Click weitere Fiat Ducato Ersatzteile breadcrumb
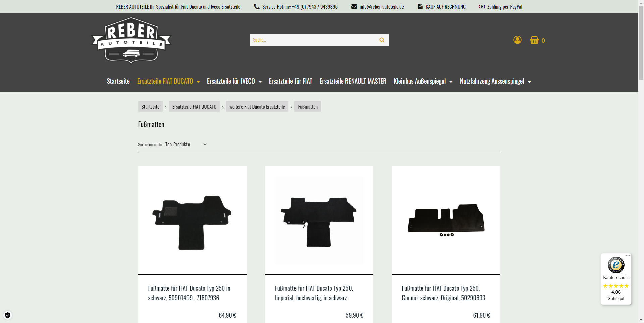The height and width of the screenshot is (323, 644). tap(257, 106)
